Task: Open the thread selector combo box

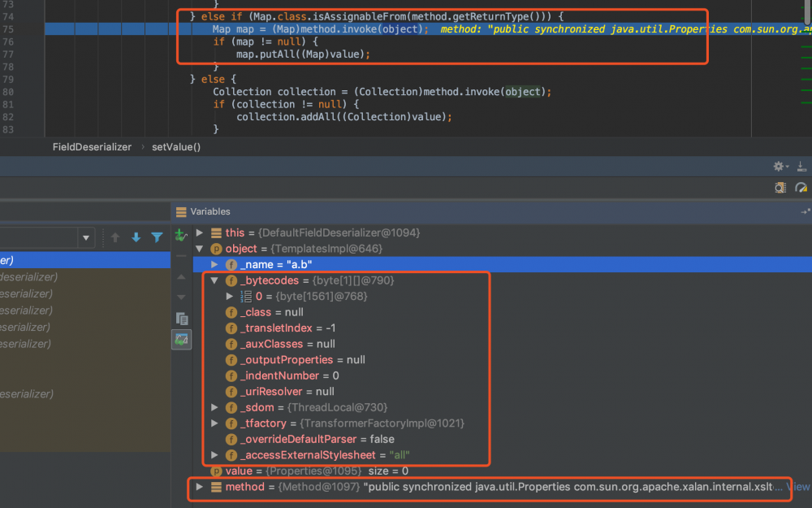Action: 85,238
